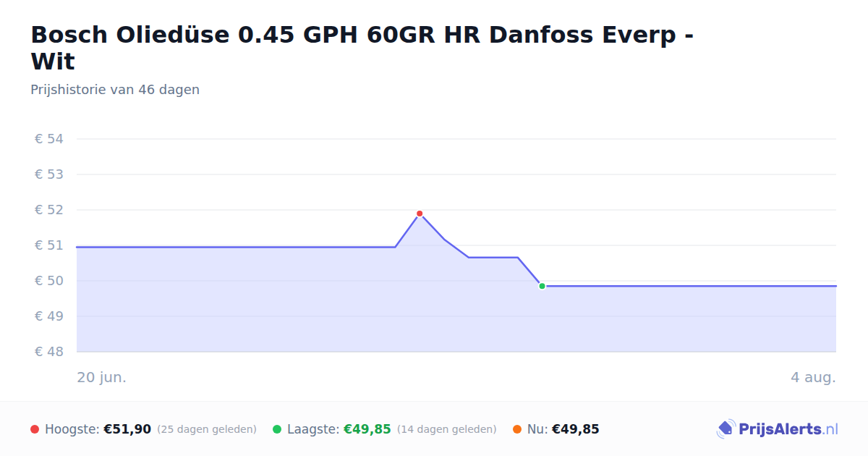868x456 pixels.
Task: Open the PrijsAlerts.nl brand link
Action: point(777,429)
